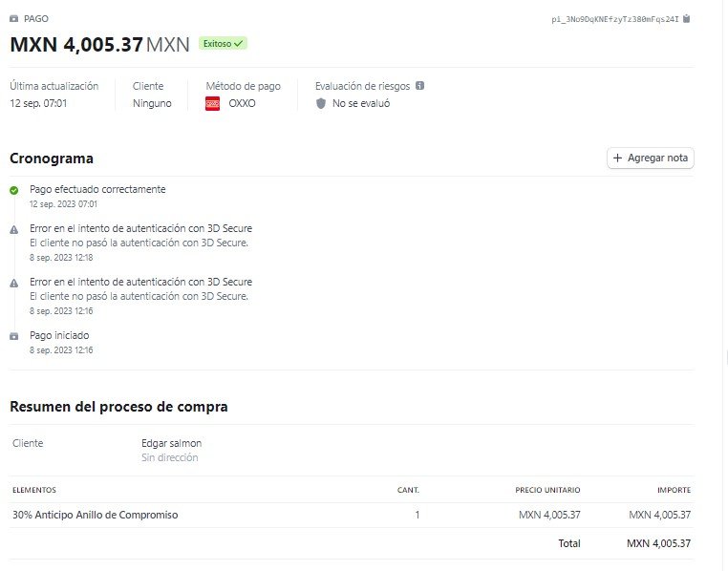Click the Ninguno customer value
Viewport: 728px width, 571px height.
click(152, 103)
